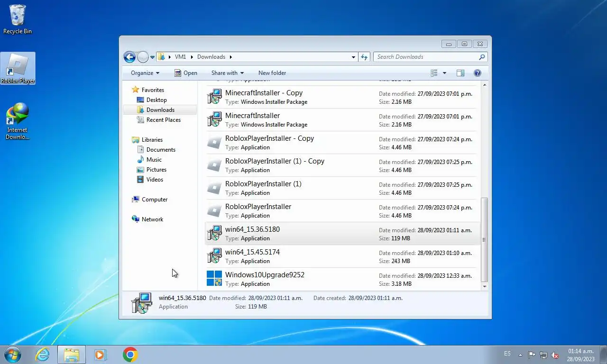Viewport: 607px width, 364px height.
Task: Select the Internet Download Manager desktop shortcut
Action: (18, 121)
